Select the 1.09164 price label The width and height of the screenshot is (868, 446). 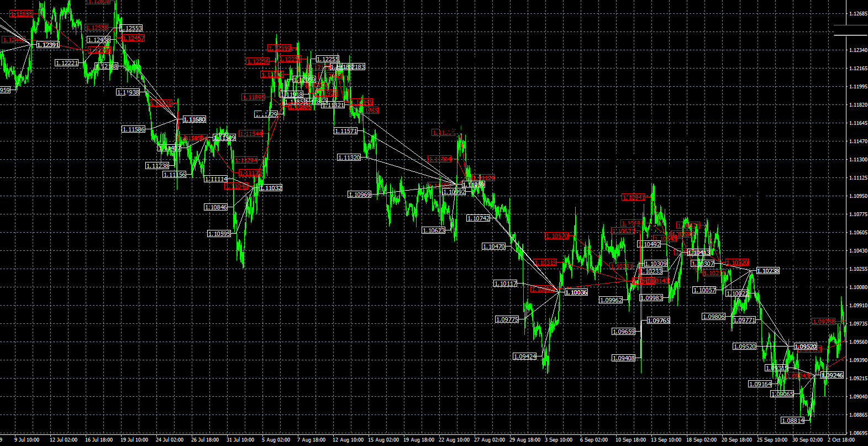760,384
